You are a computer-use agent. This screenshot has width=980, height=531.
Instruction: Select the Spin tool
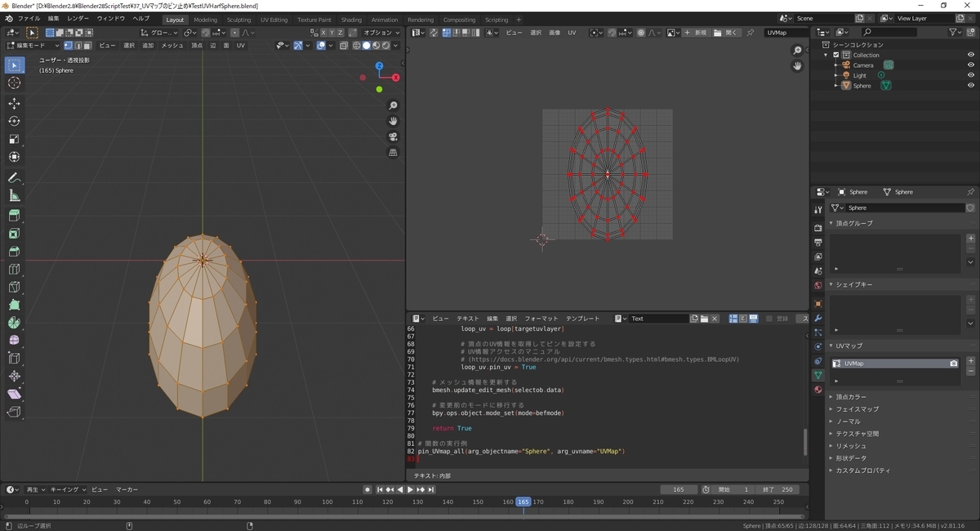[14, 323]
